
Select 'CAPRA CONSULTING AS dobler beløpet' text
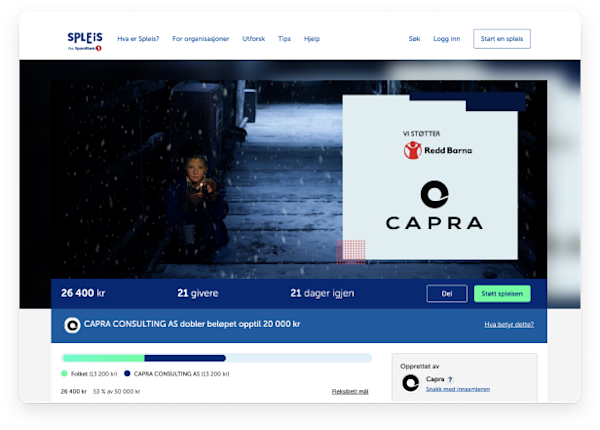pos(192,324)
